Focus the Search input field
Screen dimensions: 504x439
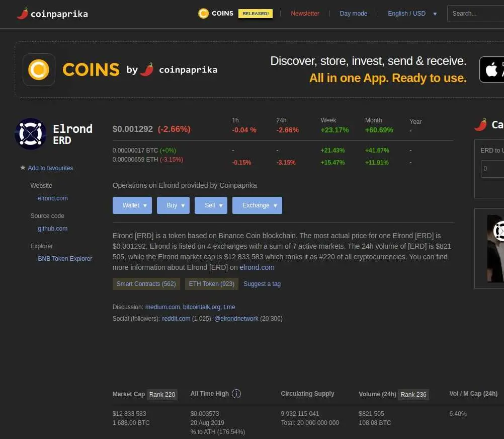click(476, 14)
